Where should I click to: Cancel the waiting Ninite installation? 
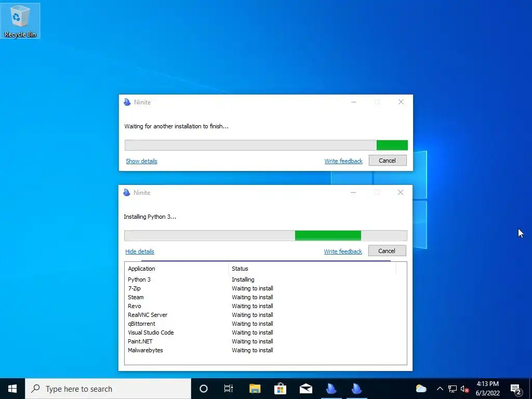click(x=388, y=161)
